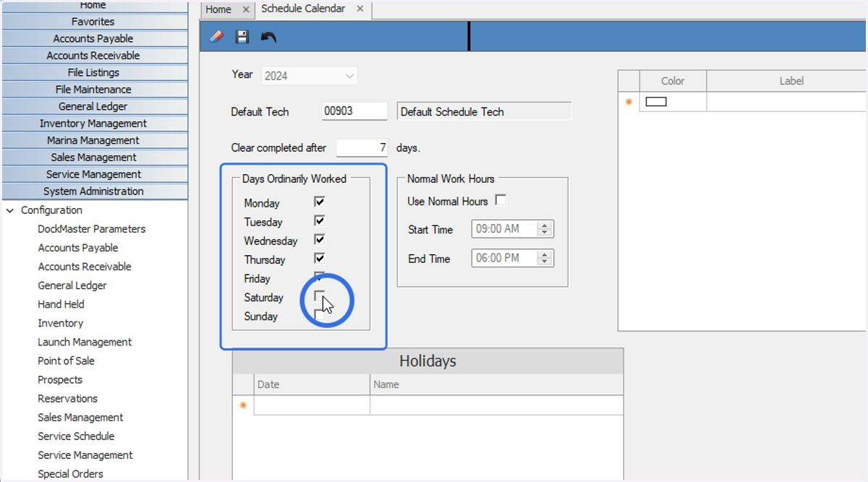Open the File Maintenance section
Viewport: 868px width, 482px height.
95,90
